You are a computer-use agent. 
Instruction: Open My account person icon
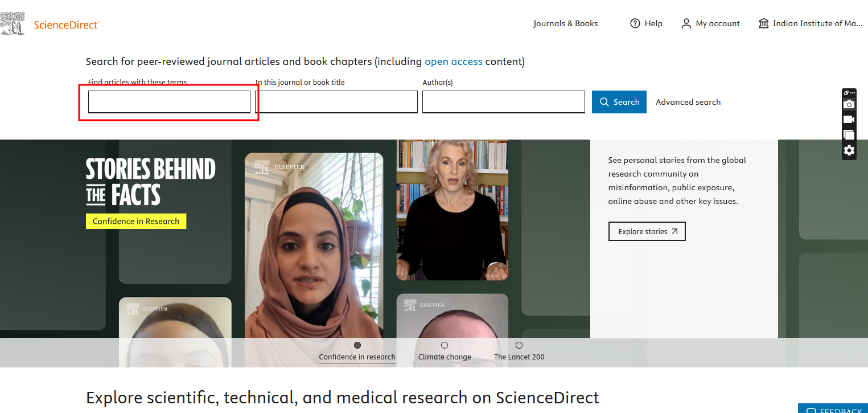click(686, 23)
